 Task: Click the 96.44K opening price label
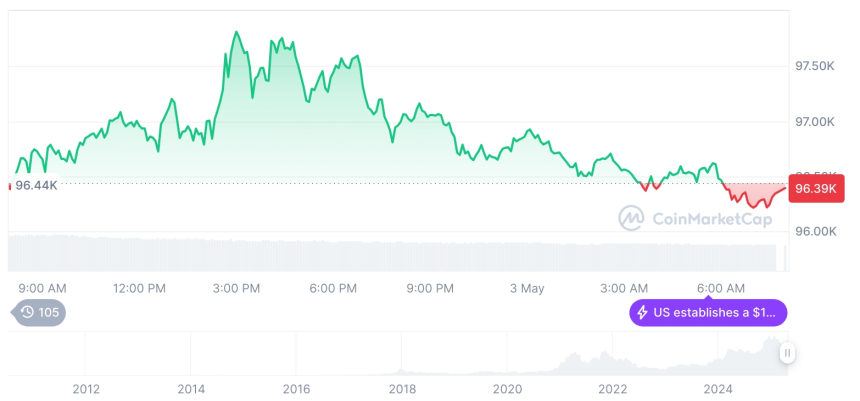tap(36, 185)
